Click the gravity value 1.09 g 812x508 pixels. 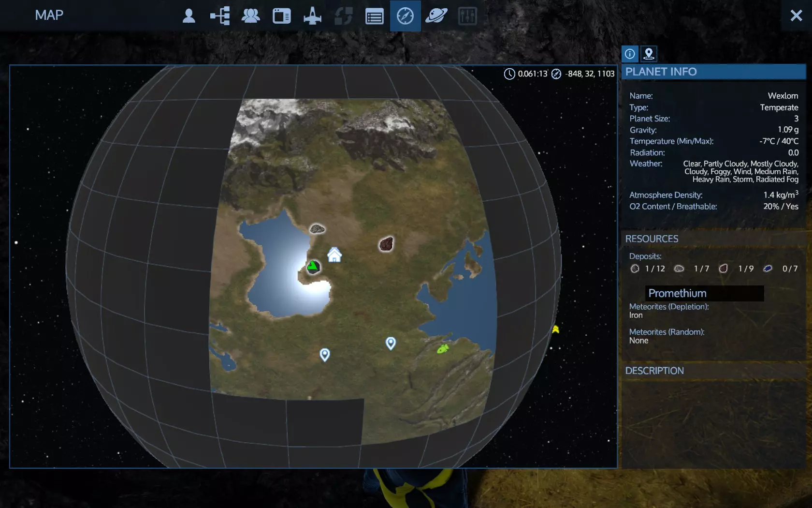(788, 130)
